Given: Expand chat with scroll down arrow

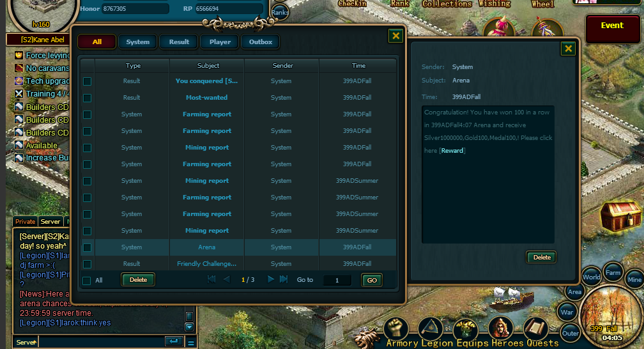Looking at the screenshot, I should coord(189,327).
